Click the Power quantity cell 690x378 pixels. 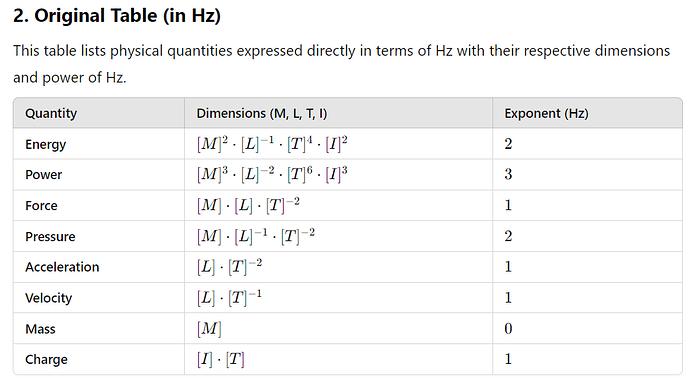click(44, 175)
